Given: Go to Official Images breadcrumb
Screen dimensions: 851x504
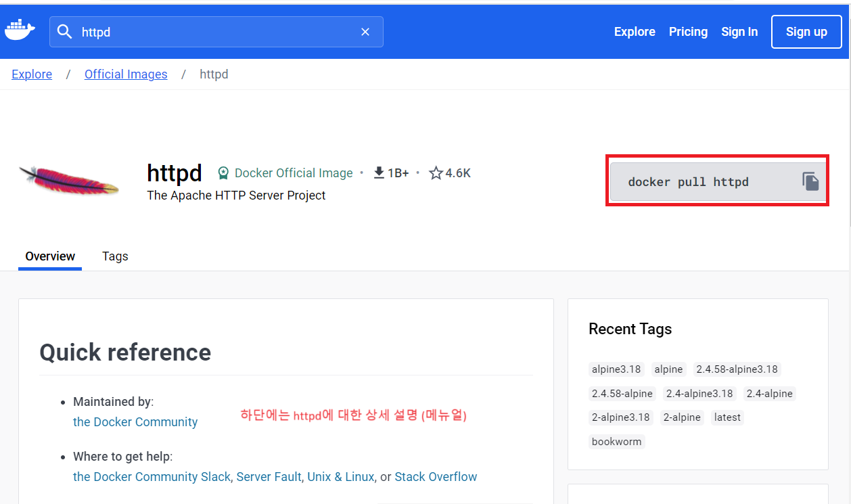Looking at the screenshot, I should click(x=126, y=74).
